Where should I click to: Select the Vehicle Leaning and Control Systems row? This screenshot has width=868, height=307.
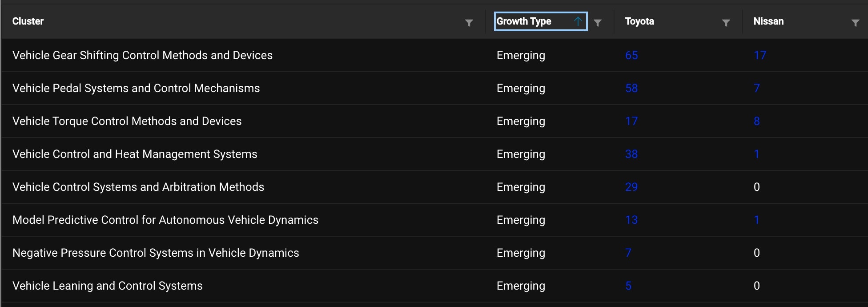coord(434,286)
